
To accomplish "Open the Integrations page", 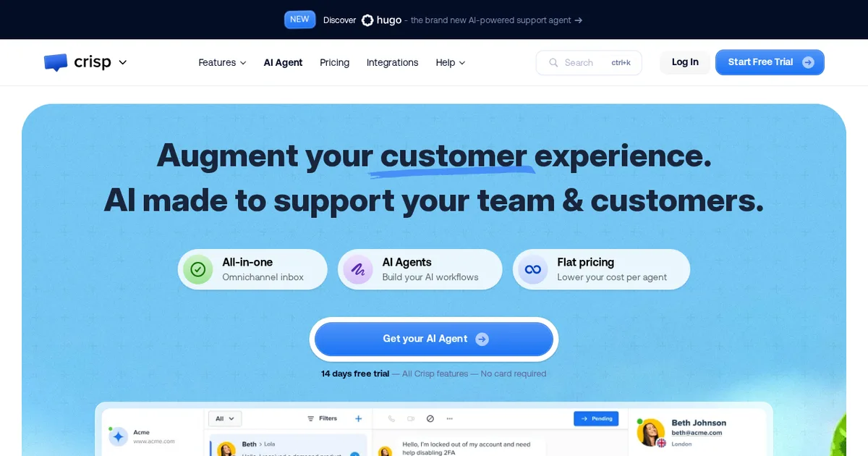I will [392, 63].
